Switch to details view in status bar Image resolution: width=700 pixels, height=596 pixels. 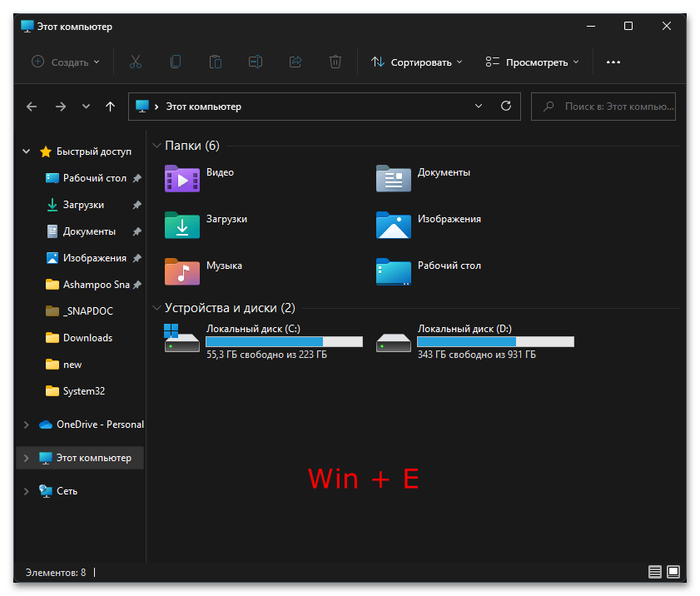pyautogui.click(x=654, y=572)
